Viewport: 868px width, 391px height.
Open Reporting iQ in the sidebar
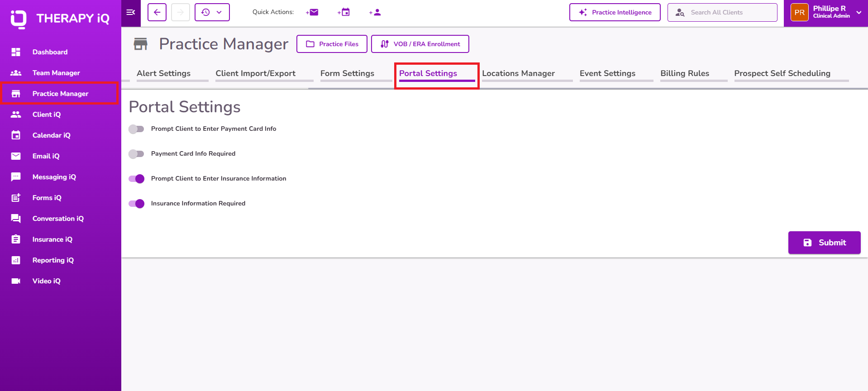61,260
